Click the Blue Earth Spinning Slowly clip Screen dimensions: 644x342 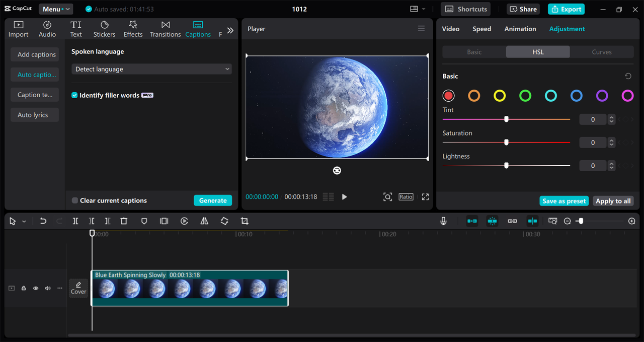pos(190,288)
